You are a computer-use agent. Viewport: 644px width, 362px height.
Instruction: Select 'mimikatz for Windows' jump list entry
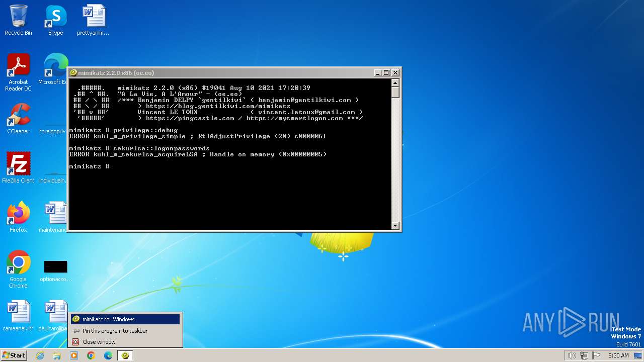(125, 319)
